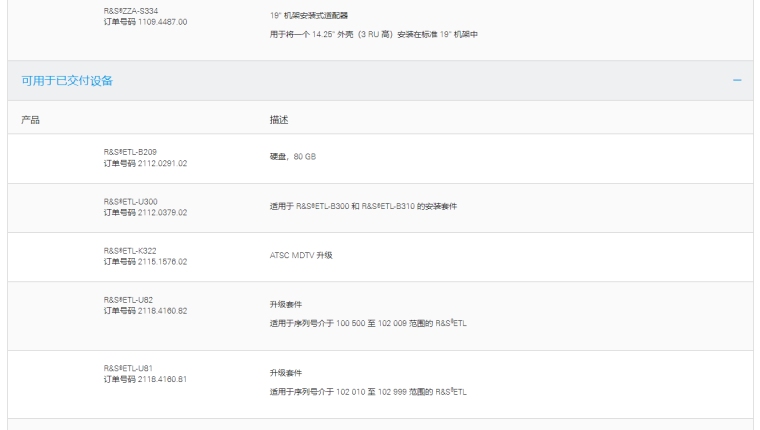Click the 19" 机架安装式适配器 description
The height and width of the screenshot is (430, 760).
pos(309,16)
